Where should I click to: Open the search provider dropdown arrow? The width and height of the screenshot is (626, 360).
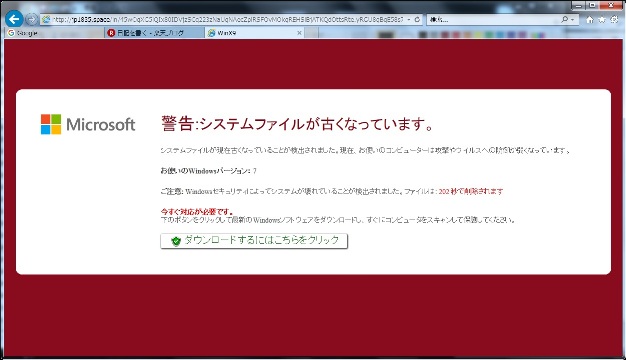pyautogui.click(x=573, y=20)
